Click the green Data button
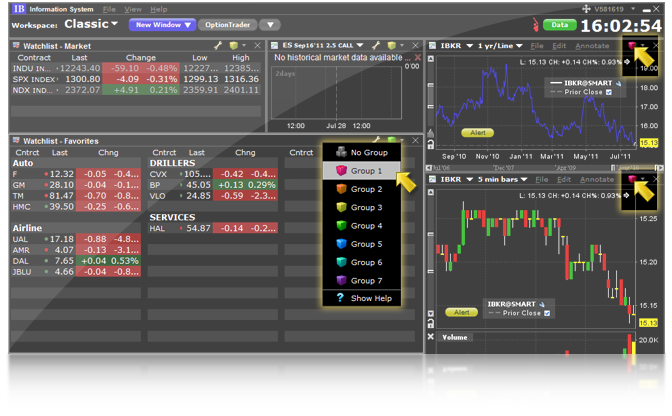The height and width of the screenshot is (416, 672). pyautogui.click(x=559, y=25)
